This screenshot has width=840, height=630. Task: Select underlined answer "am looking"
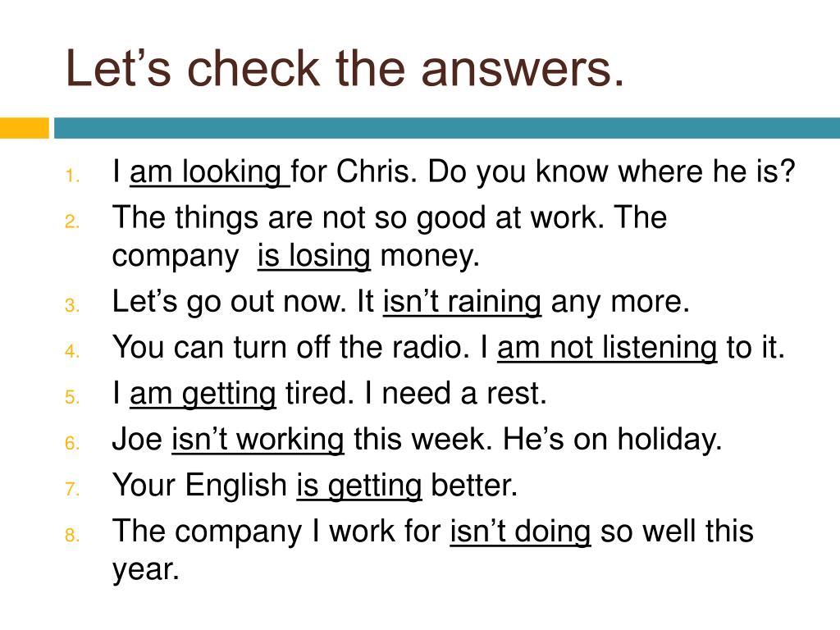point(209,172)
